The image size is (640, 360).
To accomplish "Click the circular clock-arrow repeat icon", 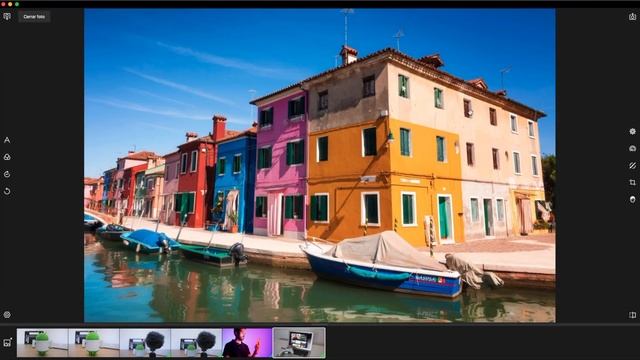I will click(7, 174).
